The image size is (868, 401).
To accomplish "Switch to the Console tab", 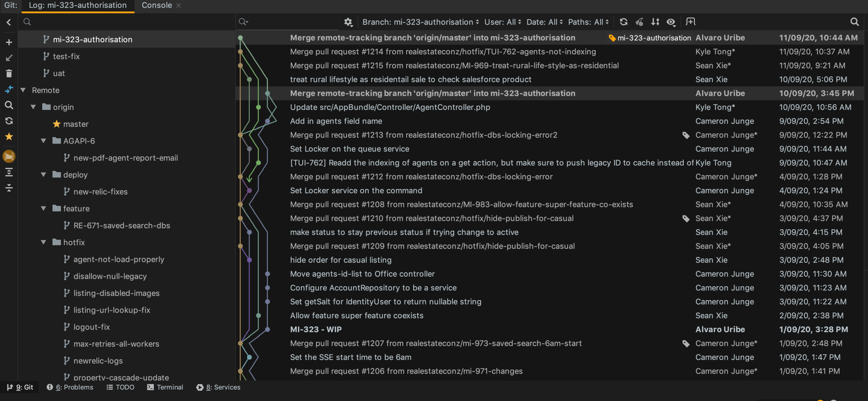I will click(x=157, y=5).
